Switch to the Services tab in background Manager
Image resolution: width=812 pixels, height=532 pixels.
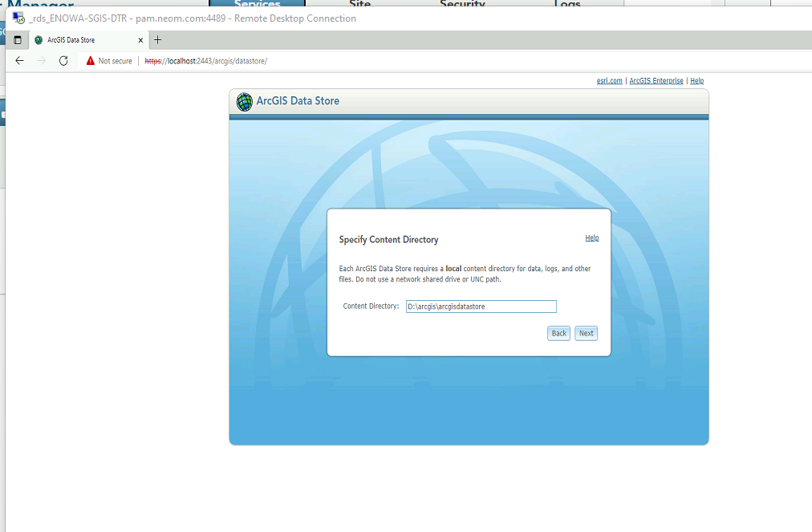(257, 4)
